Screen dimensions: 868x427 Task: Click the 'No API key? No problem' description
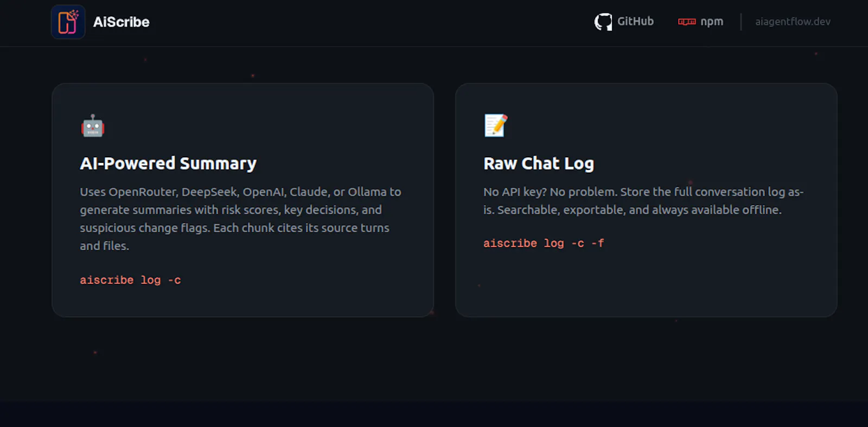pos(643,201)
